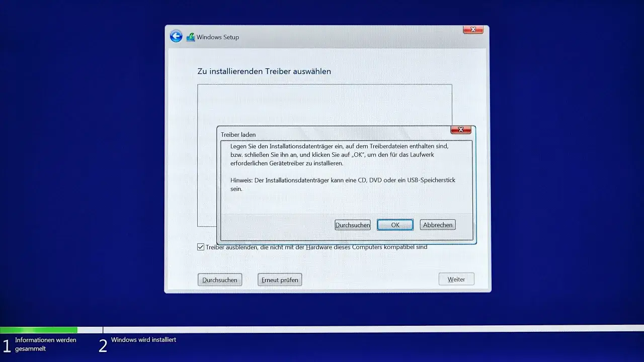Image resolution: width=644 pixels, height=362 pixels.
Task: Close the Treiber laden dialog
Action: [x=461, y=130]
